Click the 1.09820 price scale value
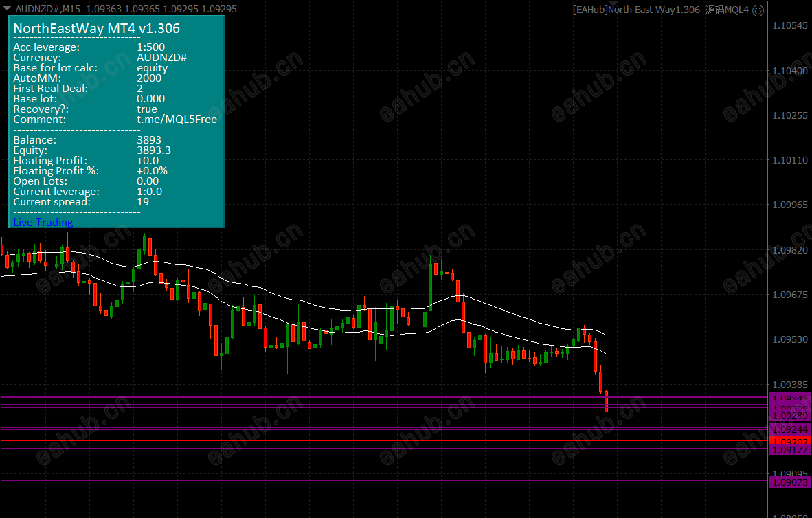This screenshot has width=812, height=518. [790, 249]
